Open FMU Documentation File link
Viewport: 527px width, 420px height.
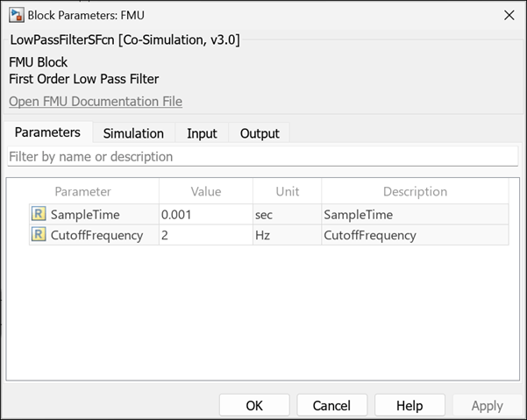point(96,102)
